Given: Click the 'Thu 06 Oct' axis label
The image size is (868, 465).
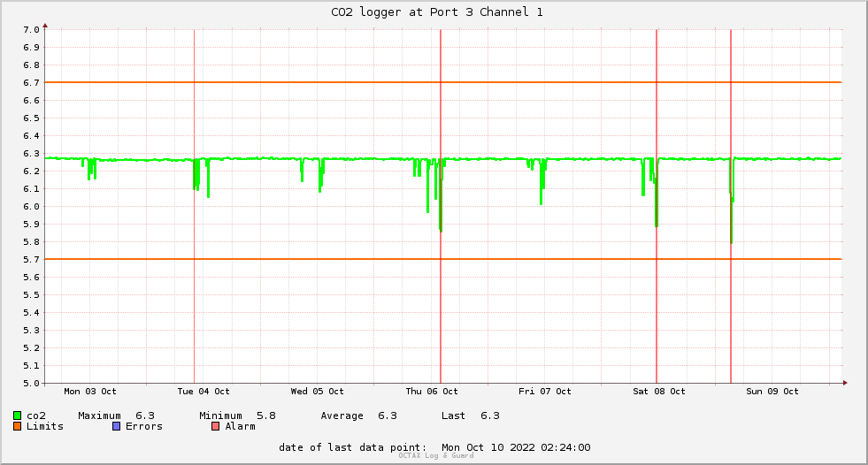Looking at the screenshot, I should click(x=432, y=392).
